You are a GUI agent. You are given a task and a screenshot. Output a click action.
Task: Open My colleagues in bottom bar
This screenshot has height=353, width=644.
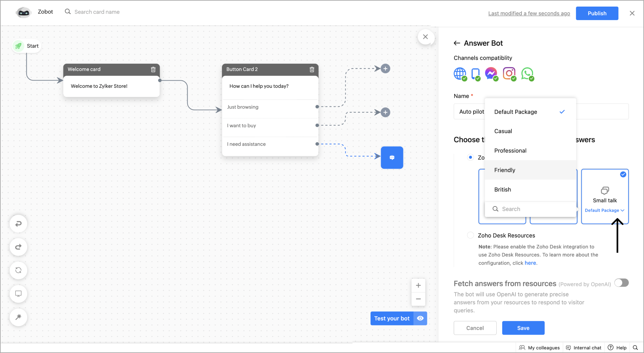click(x=539, y=348)
